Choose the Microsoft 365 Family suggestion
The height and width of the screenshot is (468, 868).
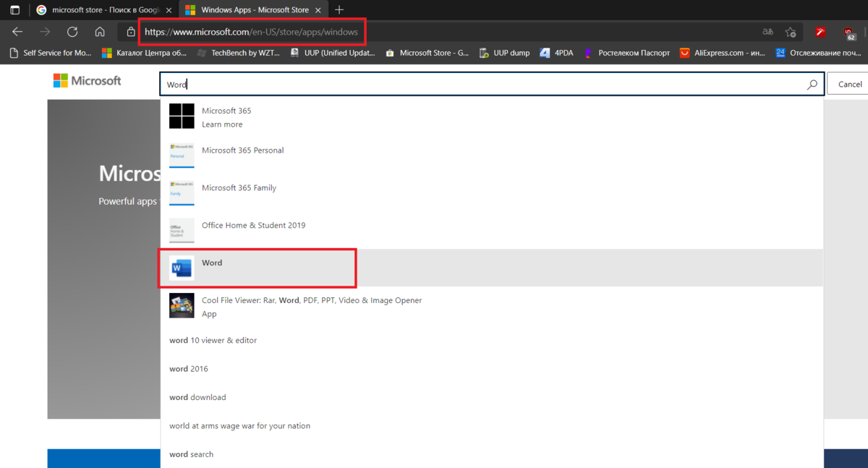491,192
